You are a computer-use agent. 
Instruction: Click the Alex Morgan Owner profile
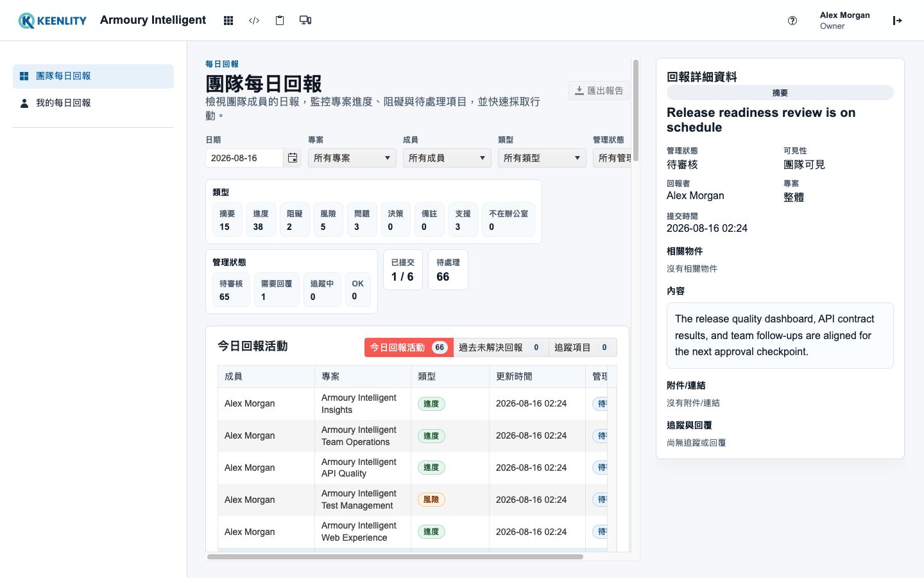coord(844,21)
